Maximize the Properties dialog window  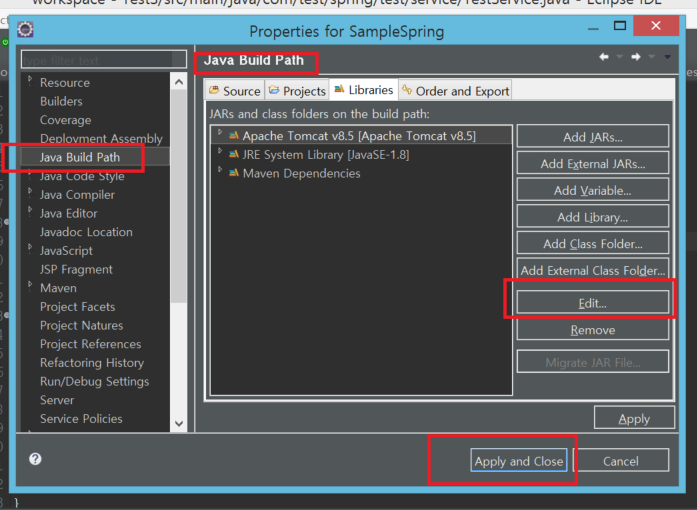tap(620, 26)
